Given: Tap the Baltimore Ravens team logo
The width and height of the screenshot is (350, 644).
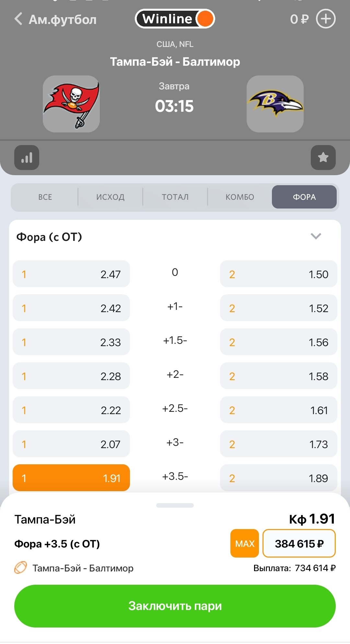Looking at the screenshot, I should point(275,104).
